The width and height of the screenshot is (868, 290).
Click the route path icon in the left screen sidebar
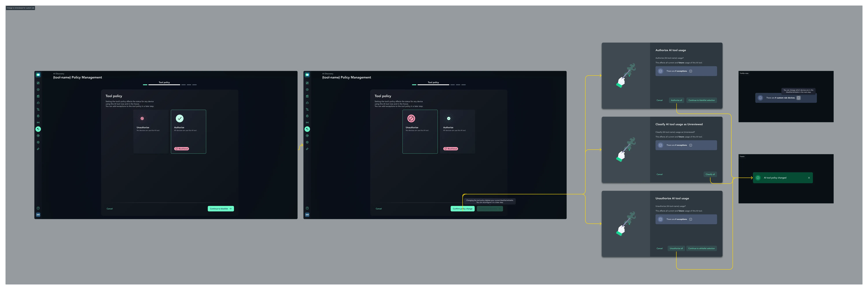38,109
